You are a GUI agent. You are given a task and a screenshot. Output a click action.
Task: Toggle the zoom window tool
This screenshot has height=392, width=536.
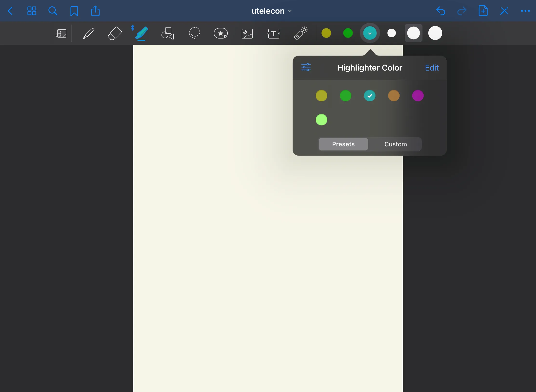pyautogui.click(x=61, y=33)
